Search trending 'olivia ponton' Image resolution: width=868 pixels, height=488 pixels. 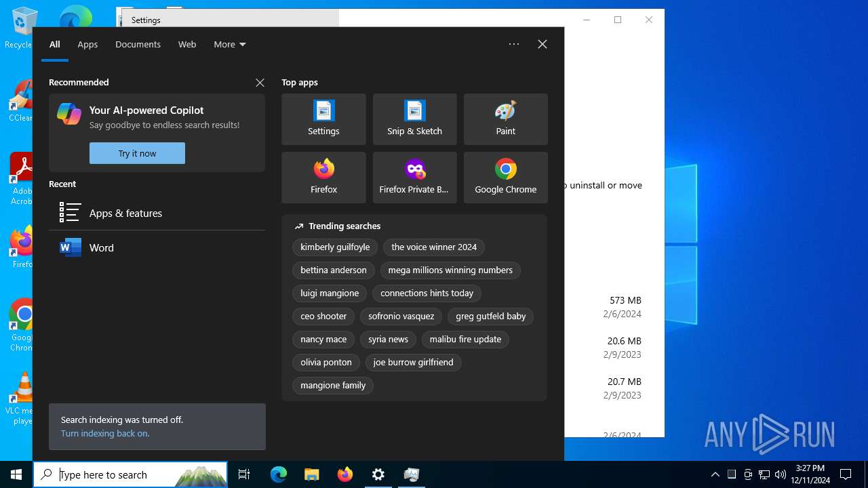pyautogui.click(x=326, y=363)
